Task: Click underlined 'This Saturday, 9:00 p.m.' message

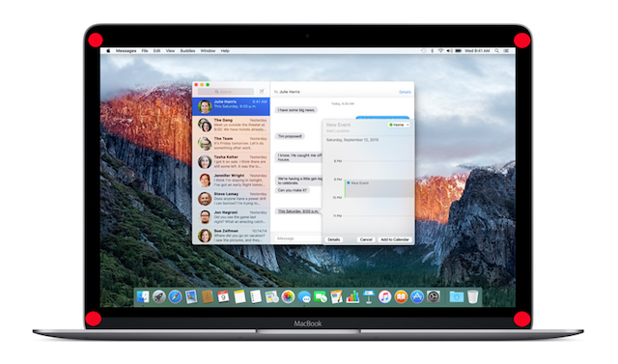Action: 298,211
